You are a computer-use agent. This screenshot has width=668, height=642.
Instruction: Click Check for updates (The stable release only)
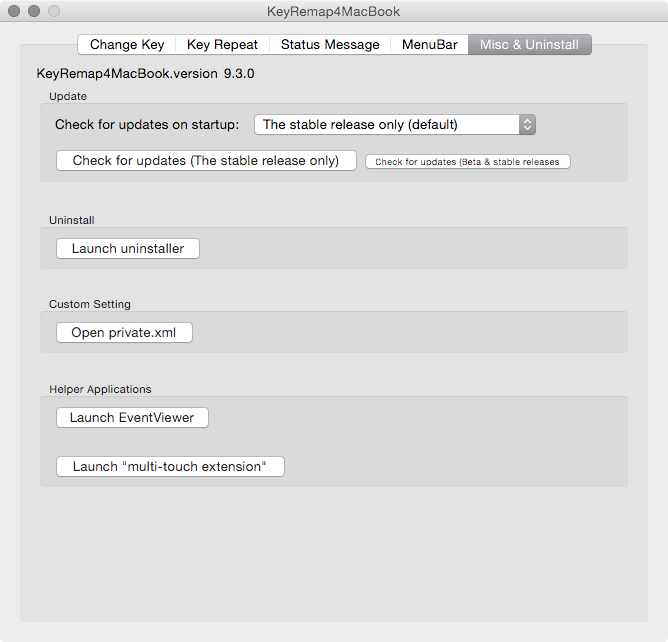206,161
